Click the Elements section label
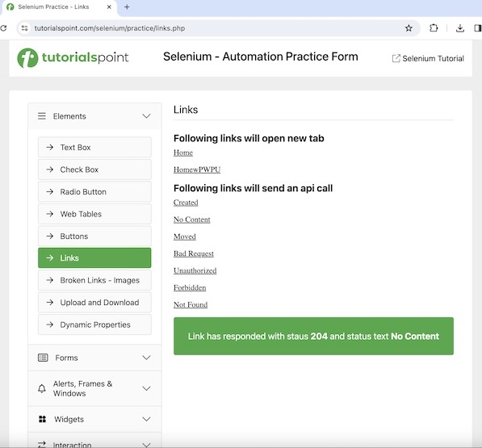Viewport: 482px width, 448px height. [69, 116]
